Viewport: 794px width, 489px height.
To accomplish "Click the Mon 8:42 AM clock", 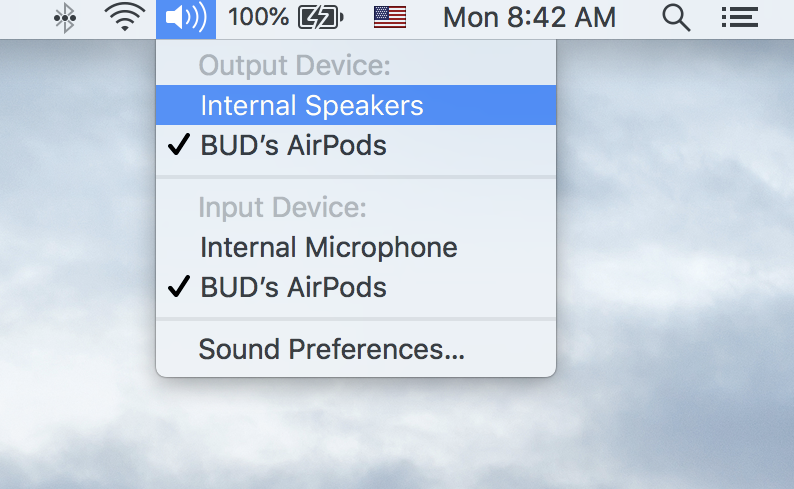I will 529,18.
